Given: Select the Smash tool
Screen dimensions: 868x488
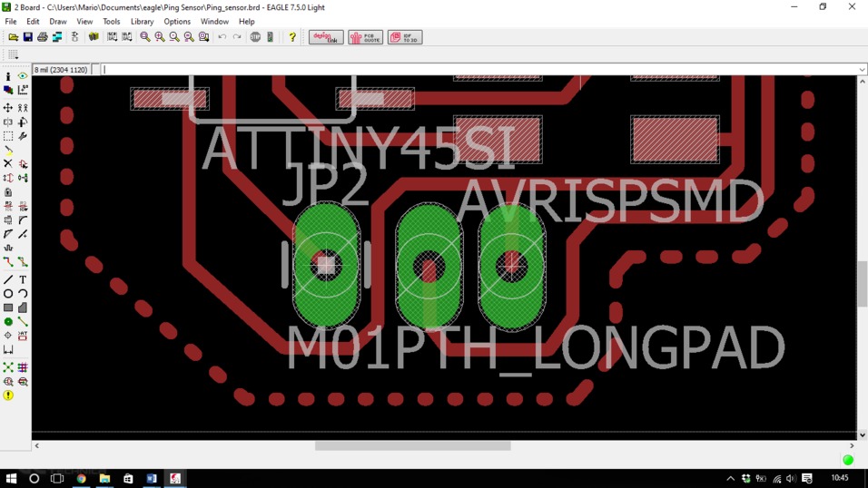Looking at the screenshot, I should coord(8,220).
